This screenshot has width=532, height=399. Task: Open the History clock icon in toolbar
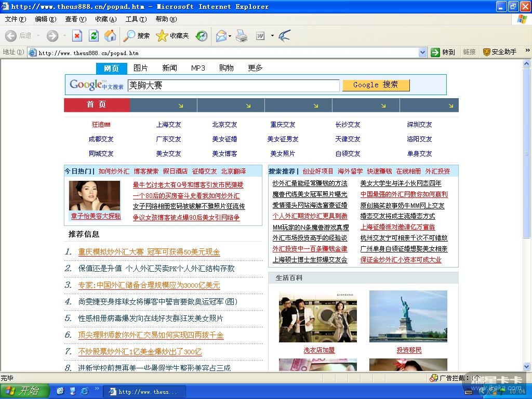(202, 36)
